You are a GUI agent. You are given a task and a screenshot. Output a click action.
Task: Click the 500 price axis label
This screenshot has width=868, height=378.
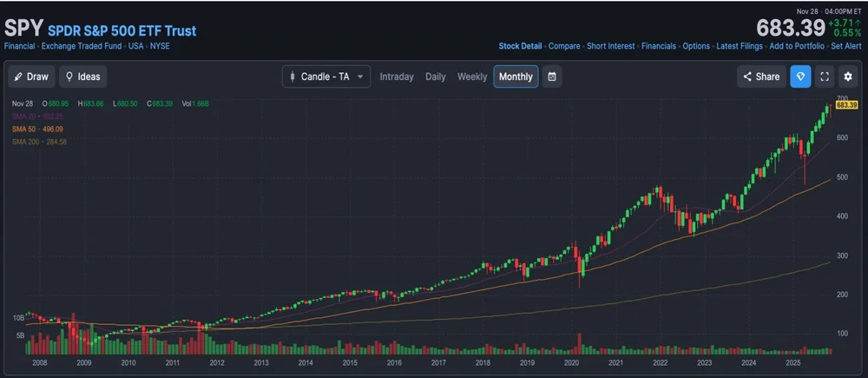point(842,176)
